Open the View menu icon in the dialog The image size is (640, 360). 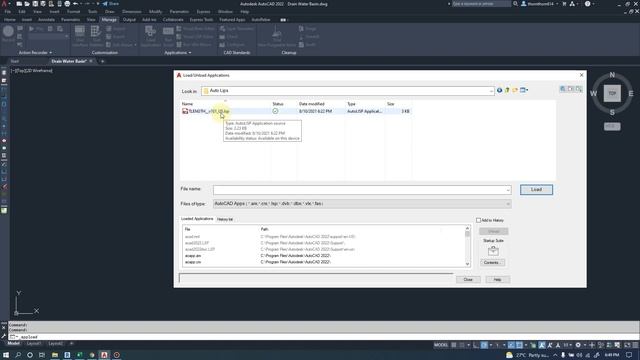pos(524,90)
